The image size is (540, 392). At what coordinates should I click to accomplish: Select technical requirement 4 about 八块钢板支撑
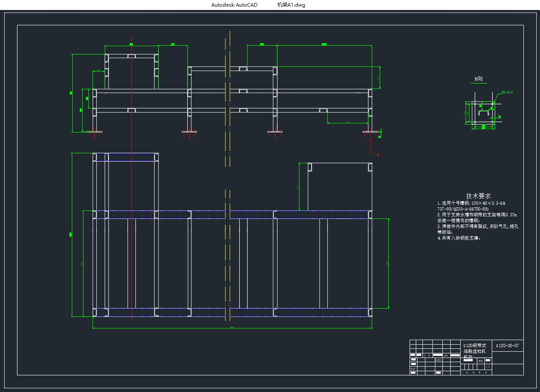(459, 238)
